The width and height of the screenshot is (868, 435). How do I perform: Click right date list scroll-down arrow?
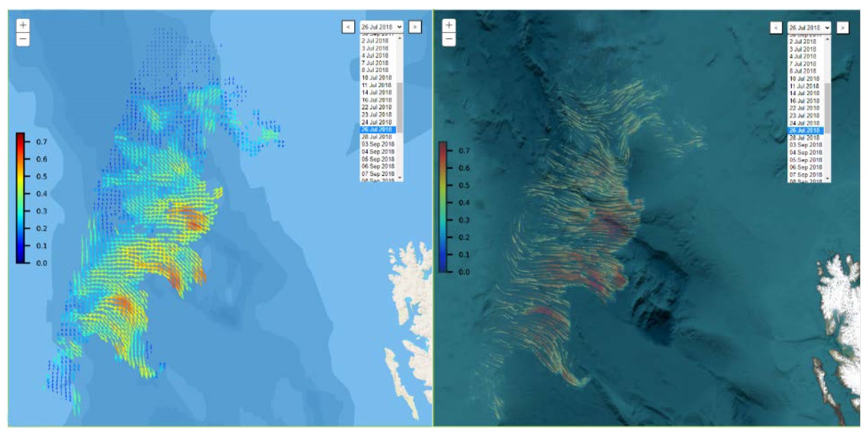(x=828, y=179)
